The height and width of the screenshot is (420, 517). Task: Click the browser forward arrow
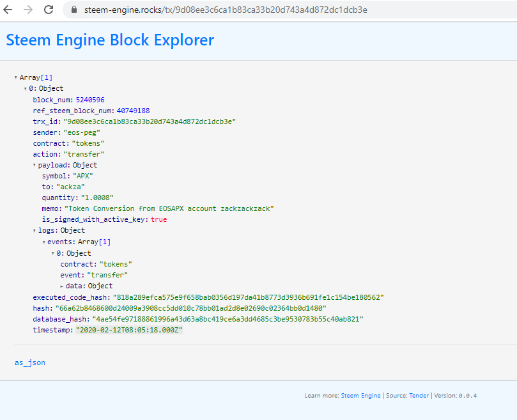[28, 10]
